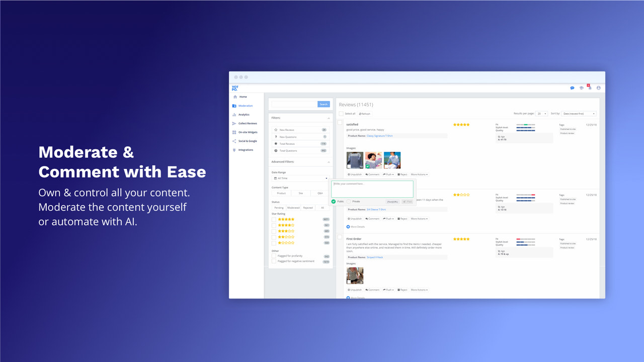Click the graduation cap academy icon

point(581,88)
